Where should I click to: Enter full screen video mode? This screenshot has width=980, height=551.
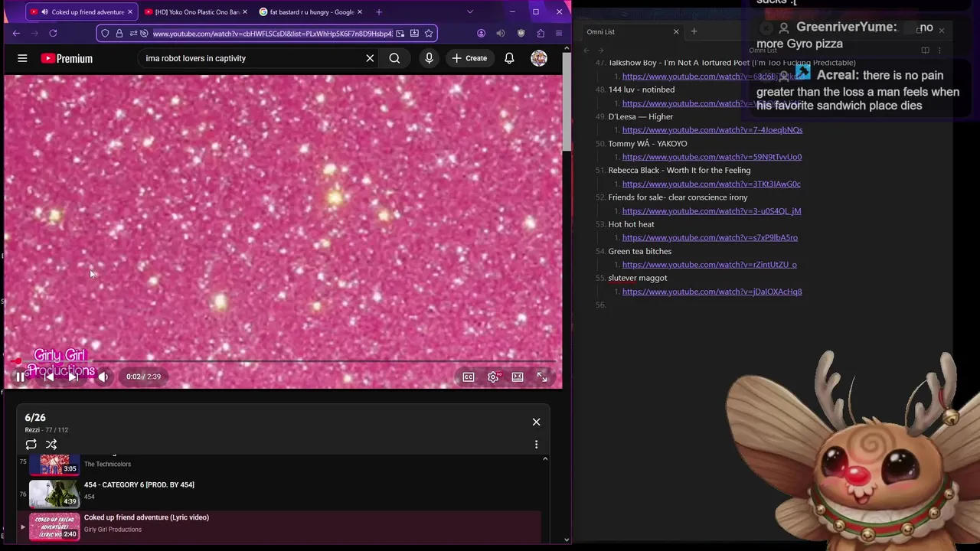coord(542,377)
